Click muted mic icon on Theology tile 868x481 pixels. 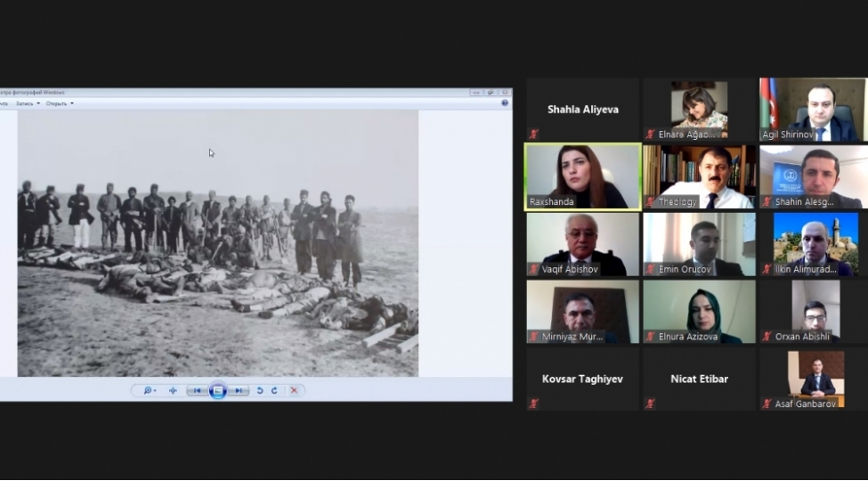tap(650, 201)
